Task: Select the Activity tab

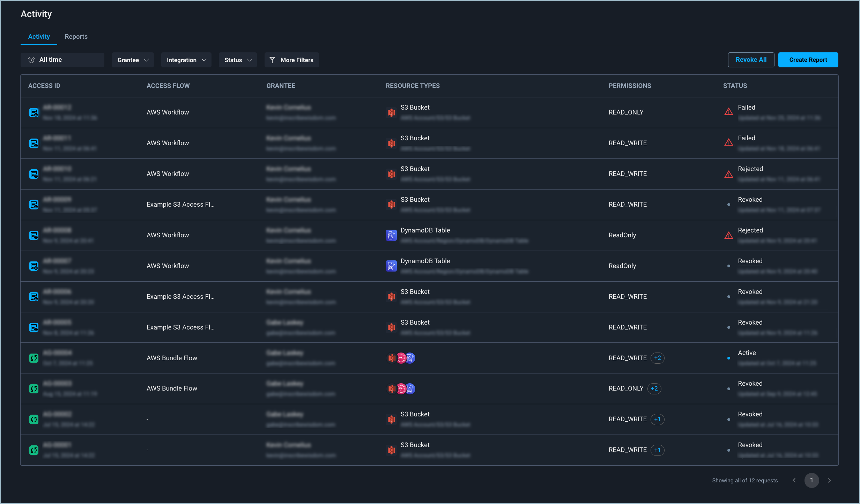Action: tap(39, 37)
